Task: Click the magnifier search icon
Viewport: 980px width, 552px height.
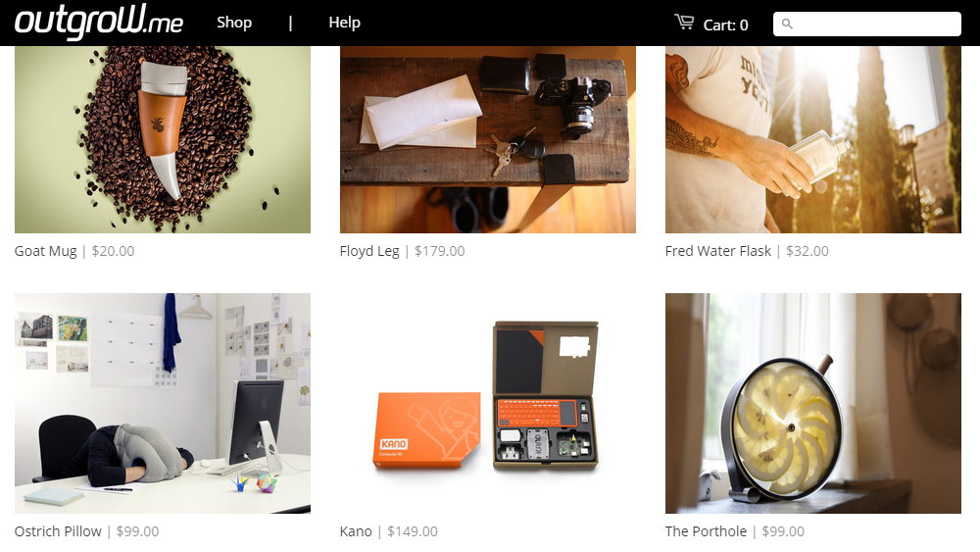Action: [788, 24]
